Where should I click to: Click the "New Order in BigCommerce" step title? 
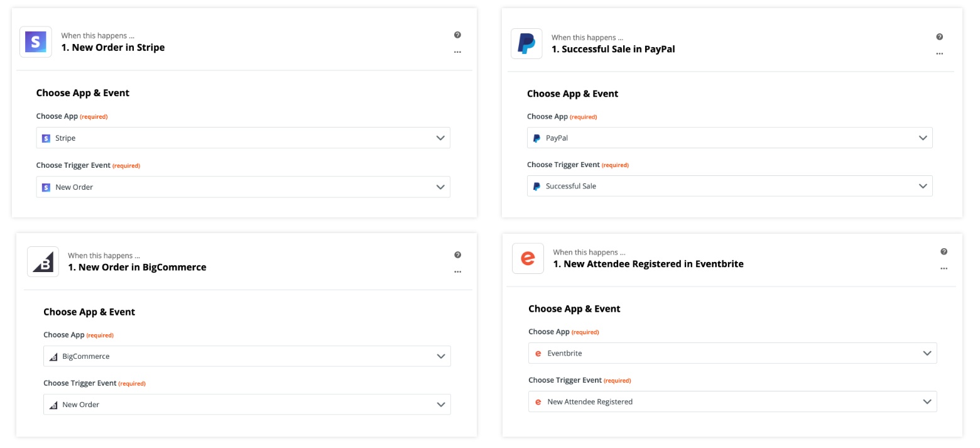coord(137,267)
